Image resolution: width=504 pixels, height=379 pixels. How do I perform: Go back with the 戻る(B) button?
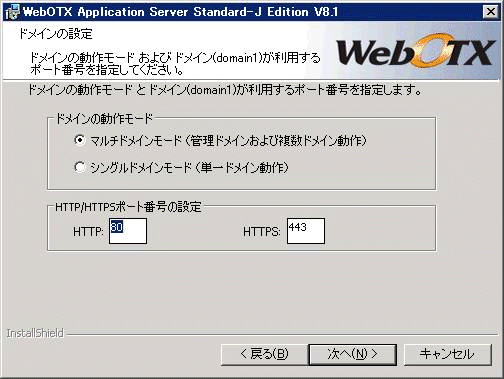(264, 354)
